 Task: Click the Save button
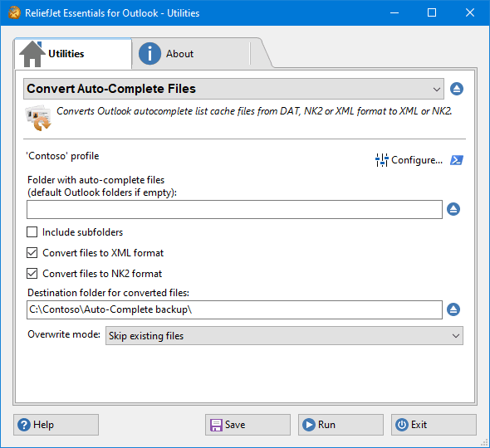click(x=247, y=425)
